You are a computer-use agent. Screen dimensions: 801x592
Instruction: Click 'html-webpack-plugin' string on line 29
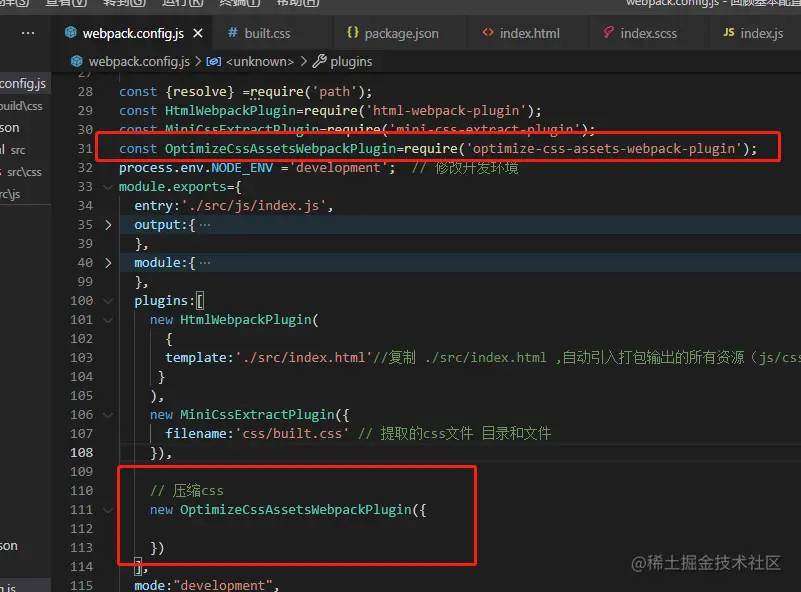point(446,110)
